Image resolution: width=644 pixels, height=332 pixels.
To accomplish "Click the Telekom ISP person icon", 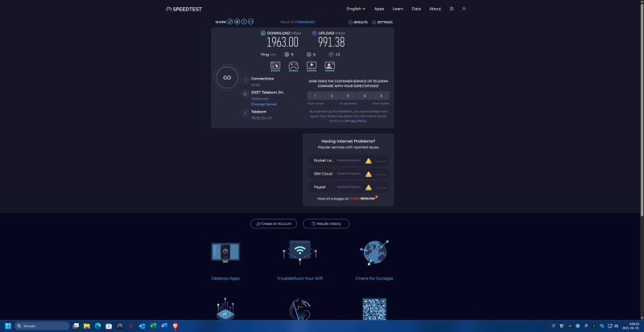I will click(246, 113).
